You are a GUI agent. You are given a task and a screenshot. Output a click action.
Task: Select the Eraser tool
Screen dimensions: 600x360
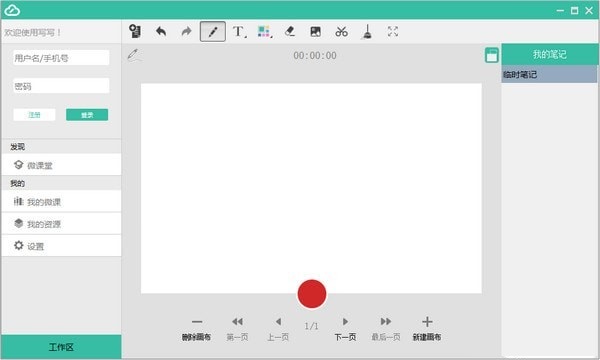(x=290, y=31)
